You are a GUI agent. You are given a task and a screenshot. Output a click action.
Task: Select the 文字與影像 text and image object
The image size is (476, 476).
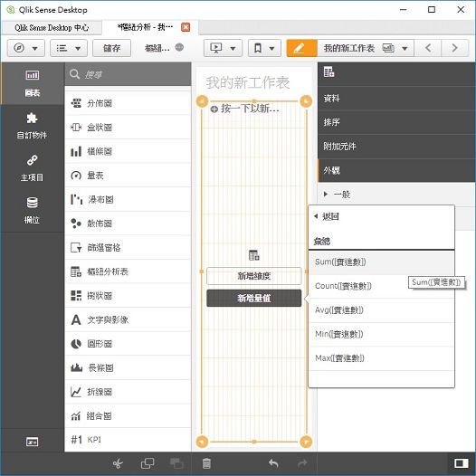click(x=129, y=319)
